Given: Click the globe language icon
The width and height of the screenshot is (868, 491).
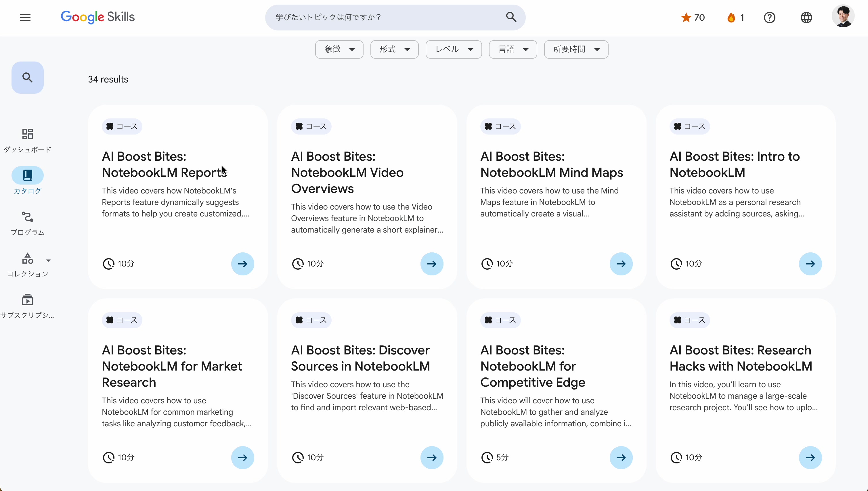Looking at the screenshot, I should point(806,18).
